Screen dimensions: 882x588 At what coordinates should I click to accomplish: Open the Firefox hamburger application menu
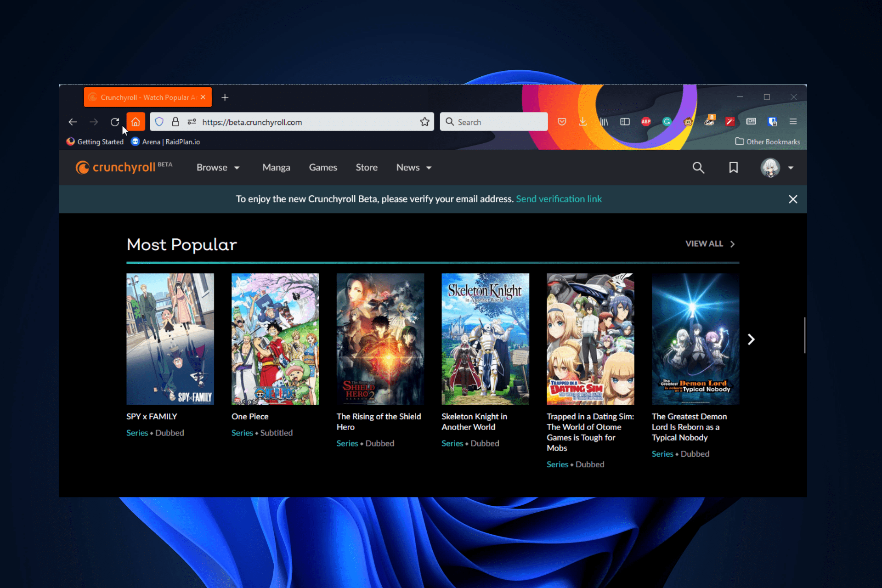click(793, 122)
